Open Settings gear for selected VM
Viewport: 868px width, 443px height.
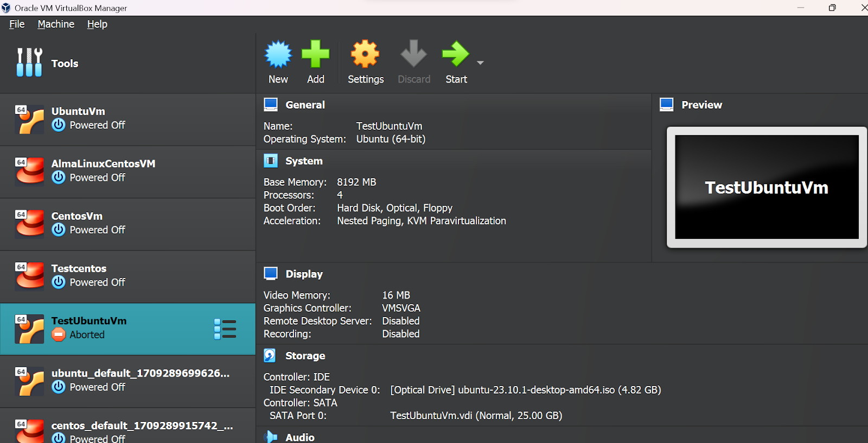click(365, 54)
